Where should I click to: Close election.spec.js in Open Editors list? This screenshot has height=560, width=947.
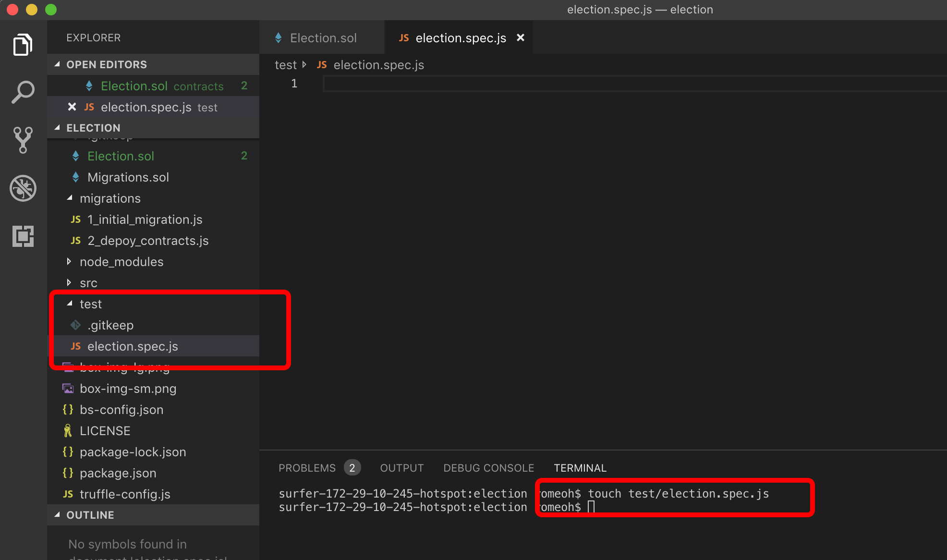coord(72,107)
